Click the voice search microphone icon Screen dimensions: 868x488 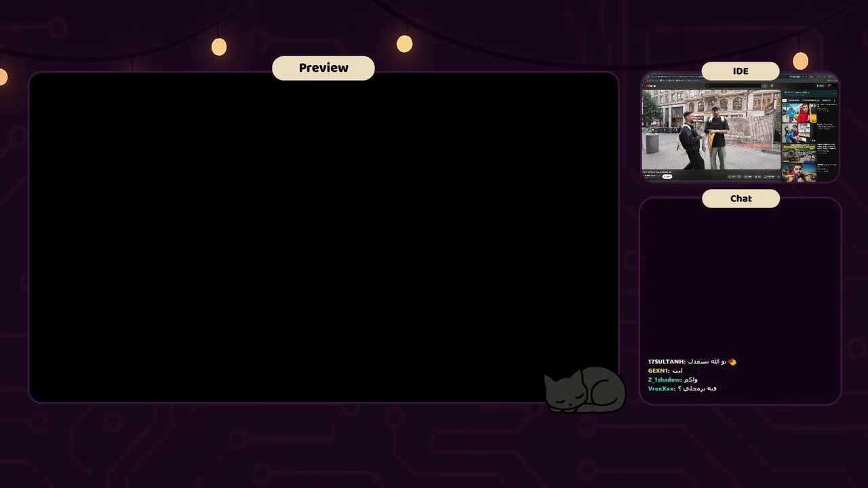pos(772,85)
